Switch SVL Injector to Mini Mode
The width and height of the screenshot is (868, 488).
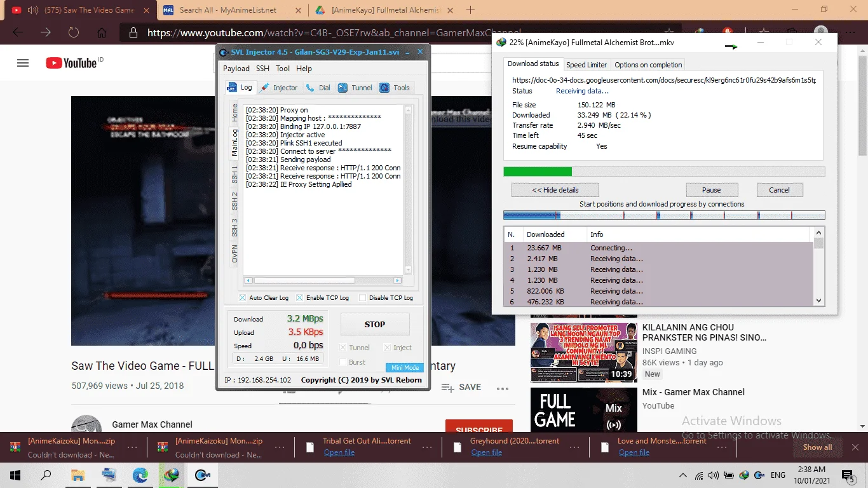coord(405,368)
